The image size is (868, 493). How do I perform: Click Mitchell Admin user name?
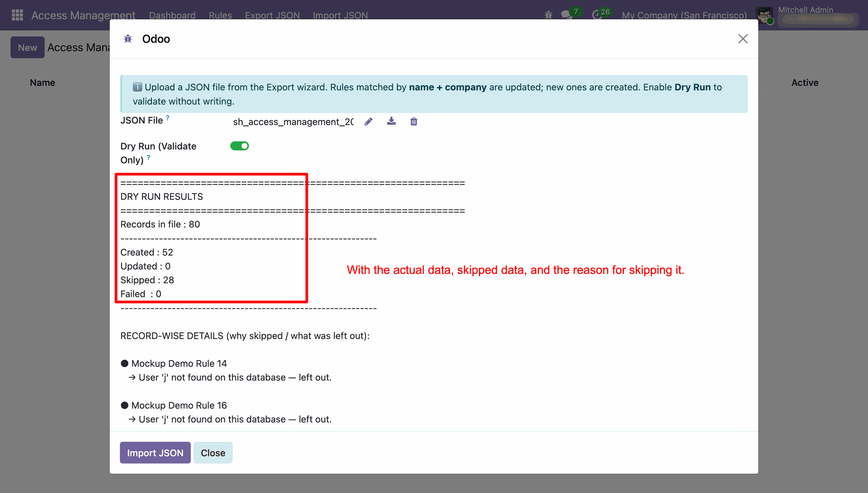[805, 10]
